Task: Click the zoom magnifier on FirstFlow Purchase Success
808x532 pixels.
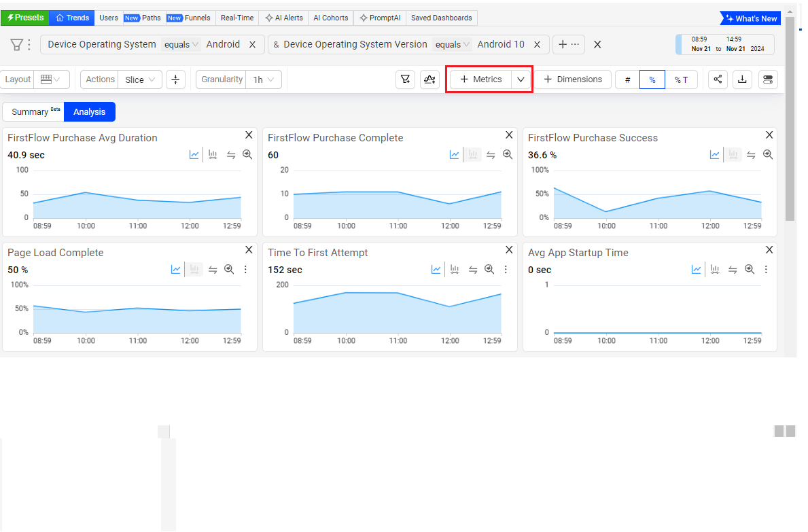Action: tap(768, 155)
